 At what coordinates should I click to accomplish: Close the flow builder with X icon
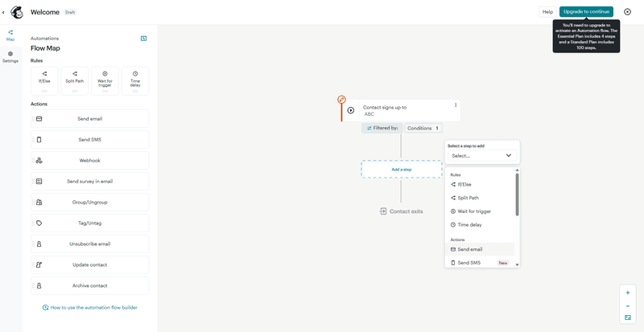coord(627,12)
